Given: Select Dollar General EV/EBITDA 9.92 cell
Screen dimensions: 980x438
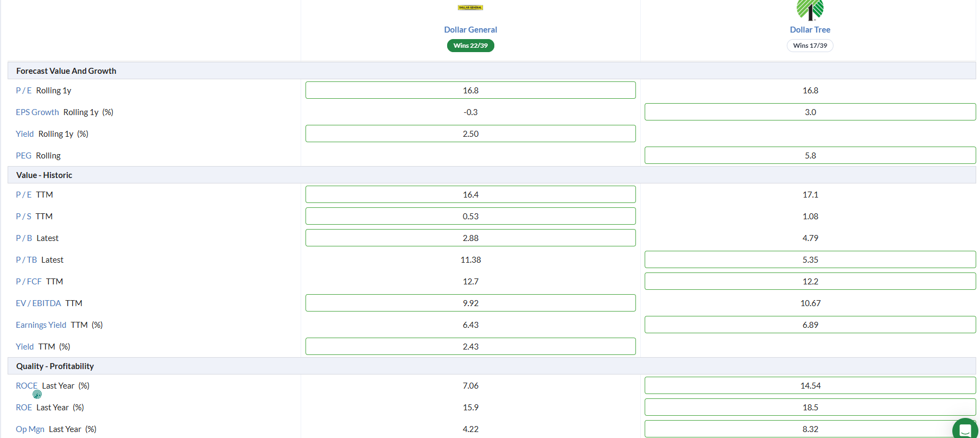Looking at the screenshot, I should 470,303.
